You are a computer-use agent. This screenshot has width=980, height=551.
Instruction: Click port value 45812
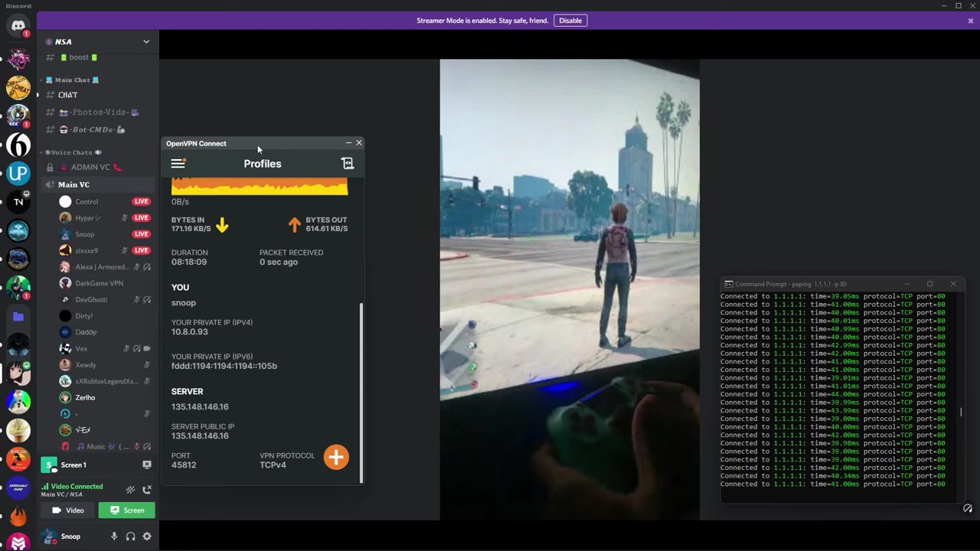coord(184,465)
